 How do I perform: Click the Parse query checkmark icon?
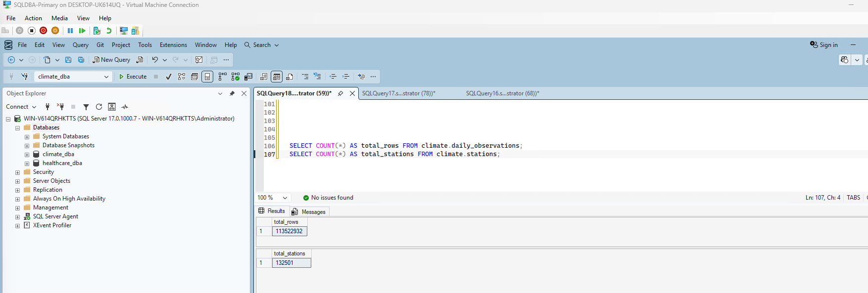tap(169, 77)
